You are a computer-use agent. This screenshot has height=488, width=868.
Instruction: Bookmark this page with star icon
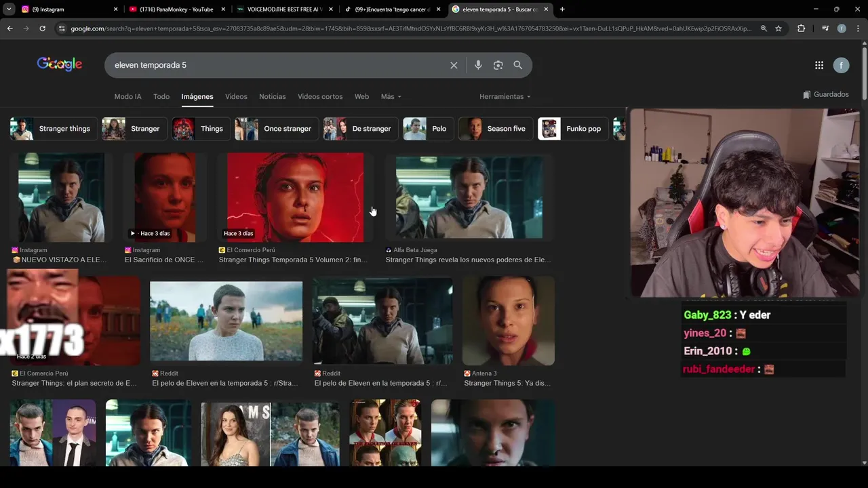pyautogui.click(x=778, y=28)
